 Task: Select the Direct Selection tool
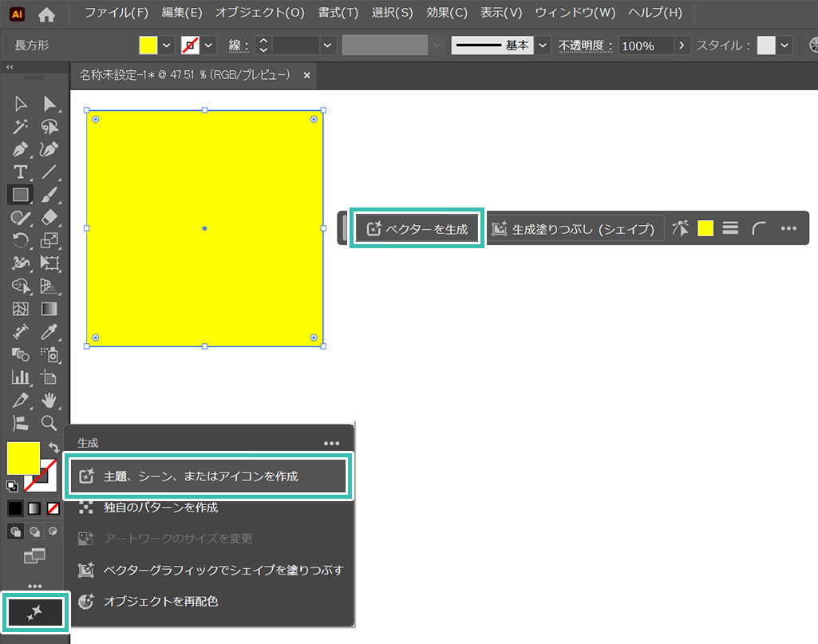point(49,104)
